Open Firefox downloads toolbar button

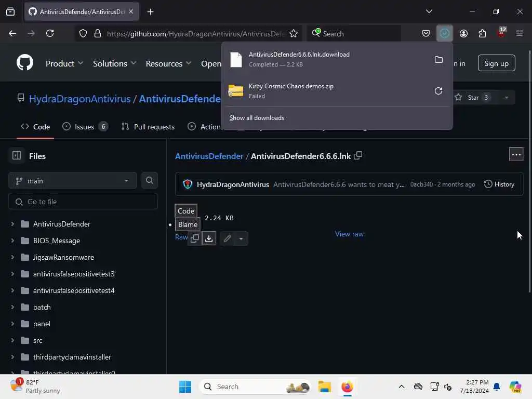(445, 33)
